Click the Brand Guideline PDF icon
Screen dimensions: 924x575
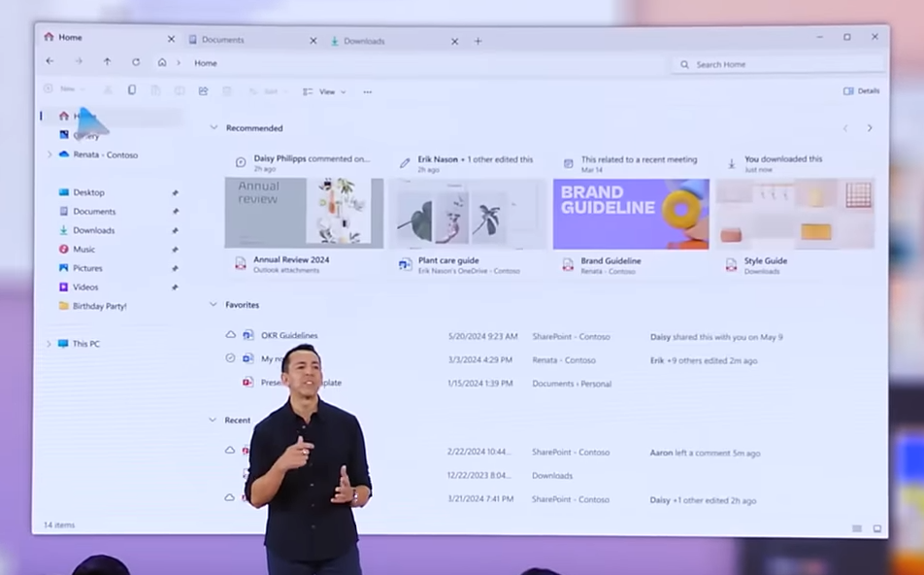click(568, 265)
